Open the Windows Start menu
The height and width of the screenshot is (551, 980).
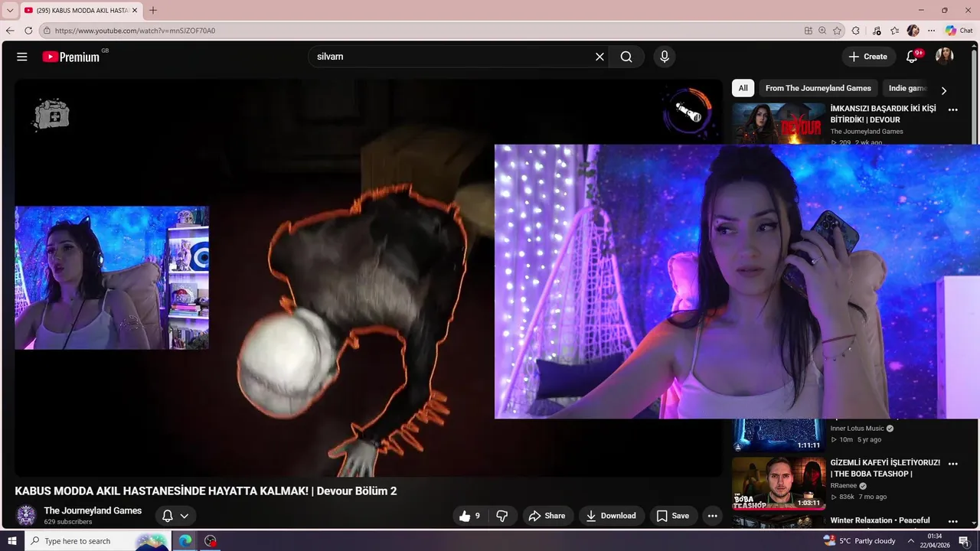point(12,541)
